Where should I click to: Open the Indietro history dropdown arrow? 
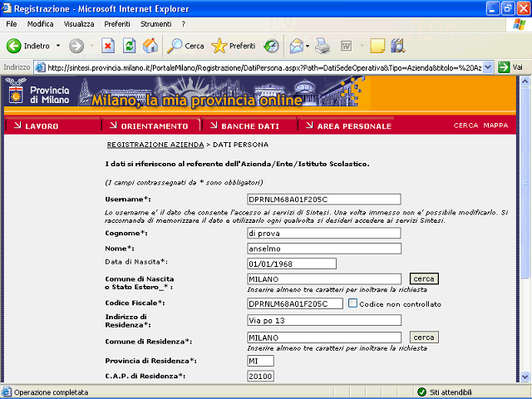tap(58, 46)
